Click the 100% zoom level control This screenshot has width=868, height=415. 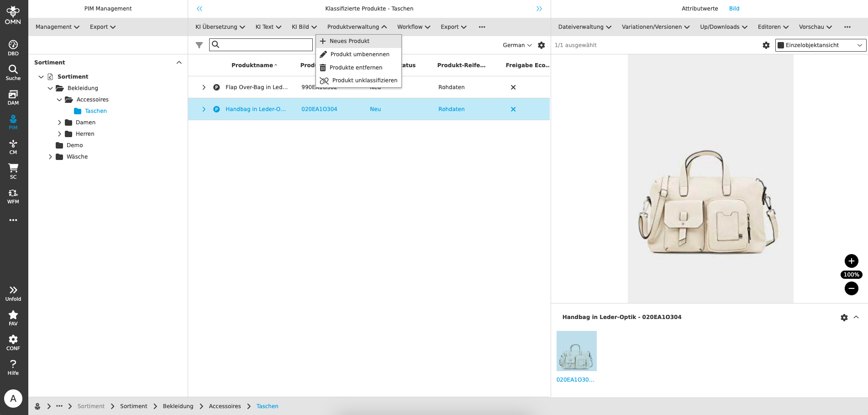point(851,275)
